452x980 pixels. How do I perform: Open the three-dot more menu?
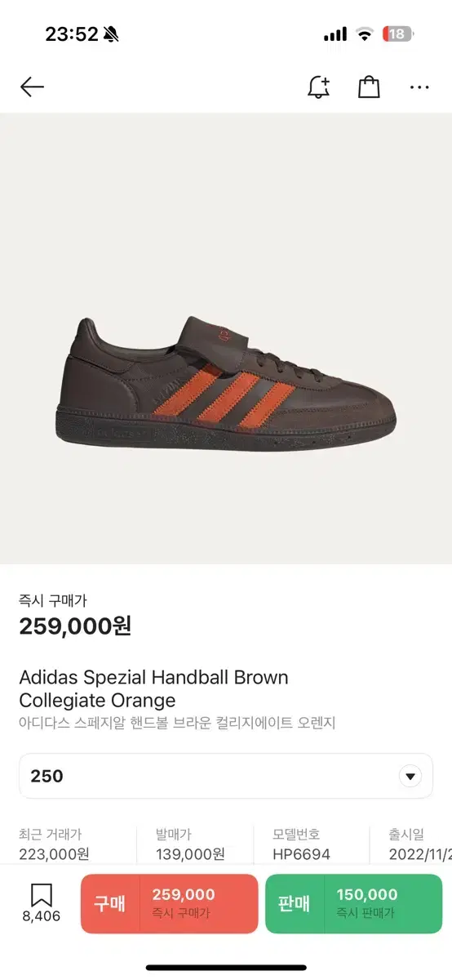(x=419, y=87)
